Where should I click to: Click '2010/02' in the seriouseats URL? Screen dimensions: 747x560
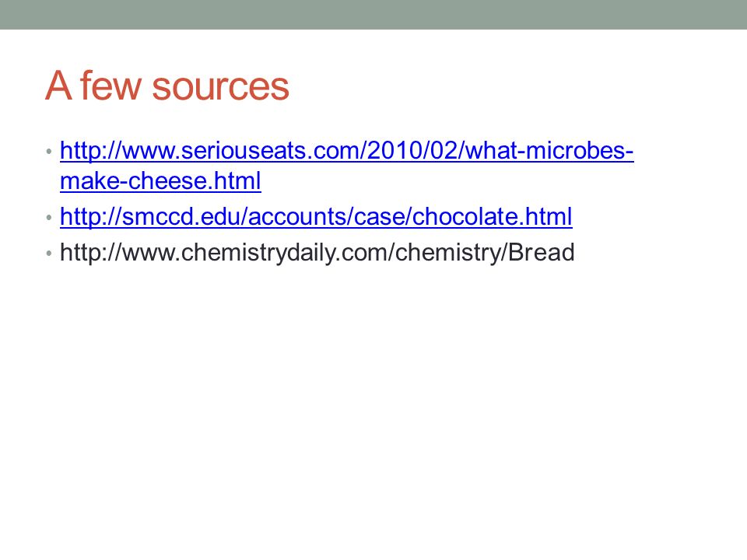coord(412,151)
